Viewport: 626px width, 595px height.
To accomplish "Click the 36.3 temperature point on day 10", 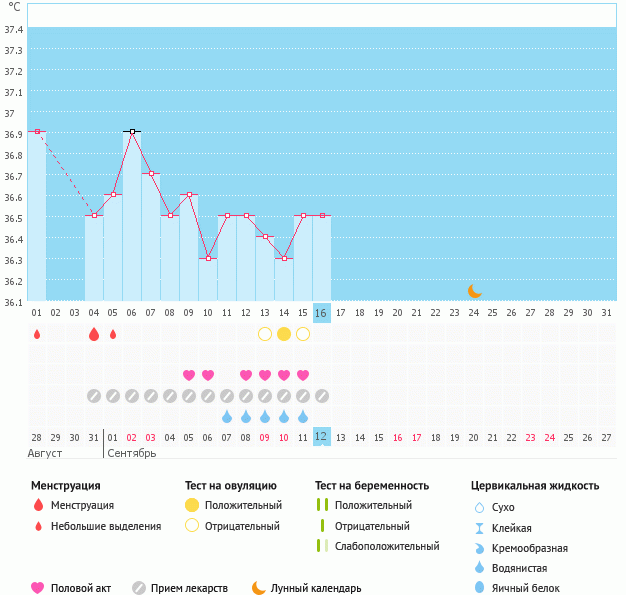I will pyautogui.click(x=208, y=258).
